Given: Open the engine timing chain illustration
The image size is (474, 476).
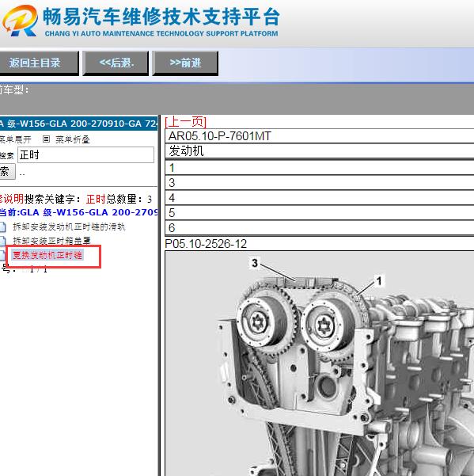Looking at the screenshot, I should point(320,364).
